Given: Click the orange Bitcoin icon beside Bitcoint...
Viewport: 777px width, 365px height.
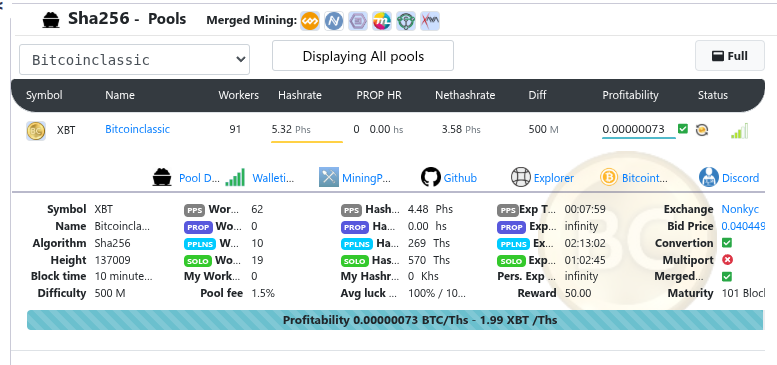Looking at the screenshot, I should click(x=609, y=177).
